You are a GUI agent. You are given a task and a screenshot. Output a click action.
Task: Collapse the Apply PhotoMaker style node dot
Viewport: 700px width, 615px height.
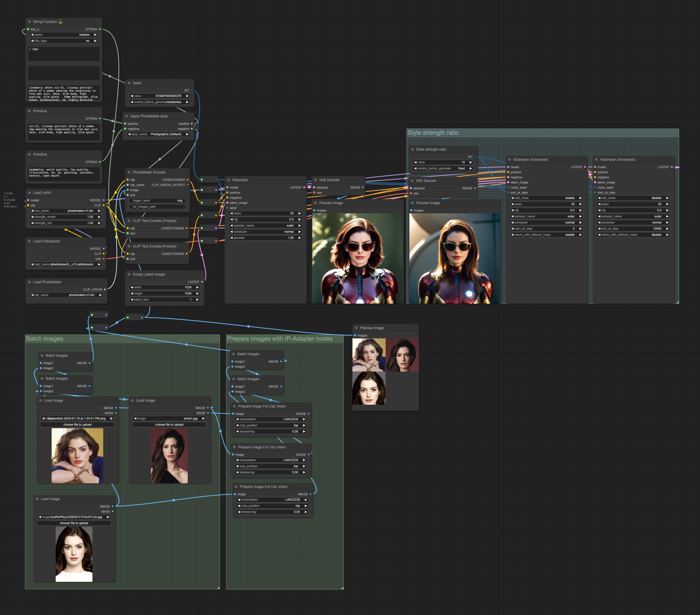[126, 116]
